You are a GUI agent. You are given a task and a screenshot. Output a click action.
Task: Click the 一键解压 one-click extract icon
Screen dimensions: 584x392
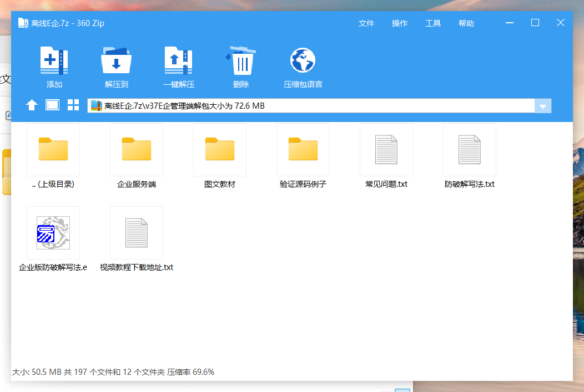178,60
